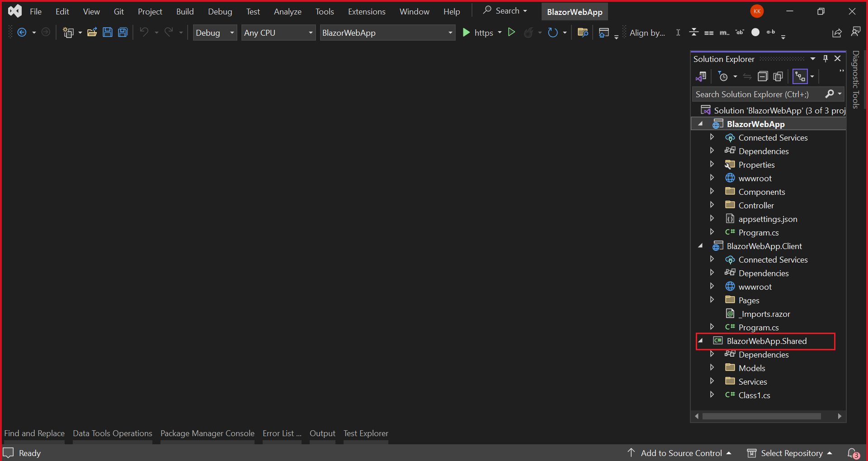Click the Hot Reload flame icon
868x461 pixels.
[528, 33]
